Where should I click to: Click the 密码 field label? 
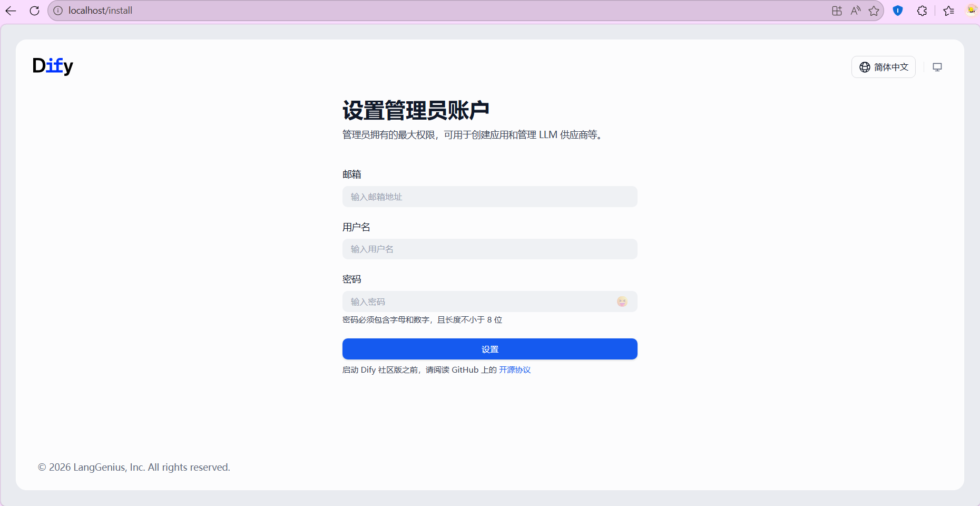coord(352,279)
